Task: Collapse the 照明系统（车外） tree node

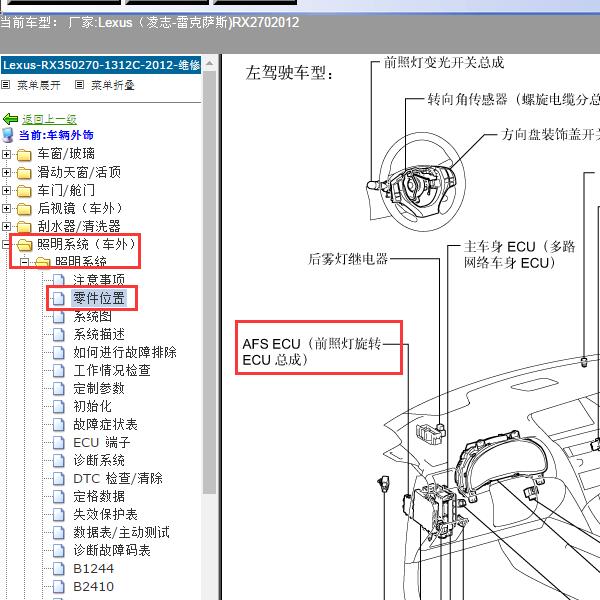Action: click(x=5, y=244)
